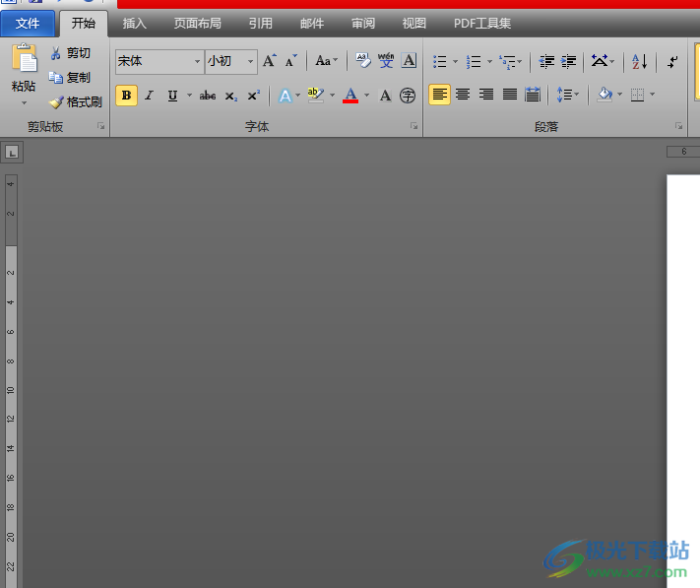700x588 pixels.
Task: Click the Phonetic Guide (wén) icon
Action: 386,60
